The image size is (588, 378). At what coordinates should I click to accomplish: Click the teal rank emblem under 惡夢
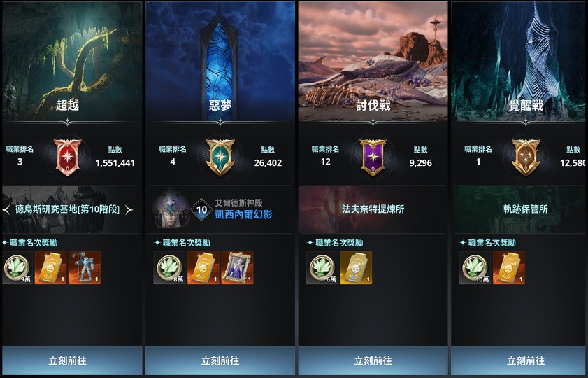point(220,157)
